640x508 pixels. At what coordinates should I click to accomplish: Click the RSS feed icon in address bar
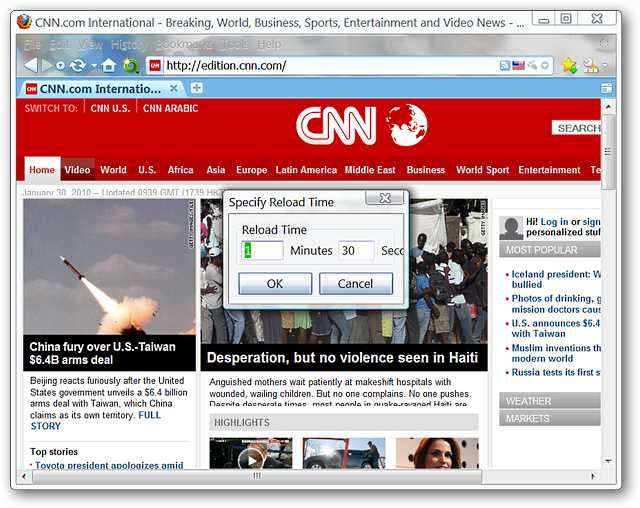click(x=503, y=65)
